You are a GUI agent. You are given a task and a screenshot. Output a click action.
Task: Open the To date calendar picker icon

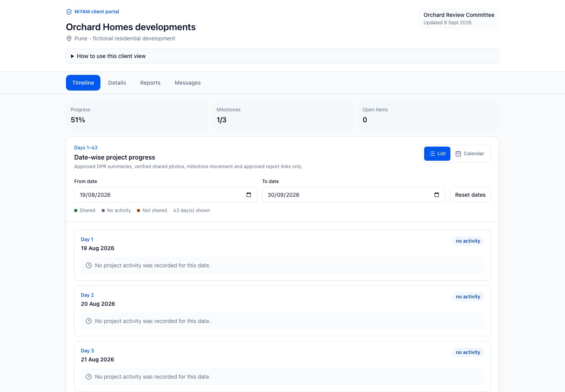coord(437,195)
